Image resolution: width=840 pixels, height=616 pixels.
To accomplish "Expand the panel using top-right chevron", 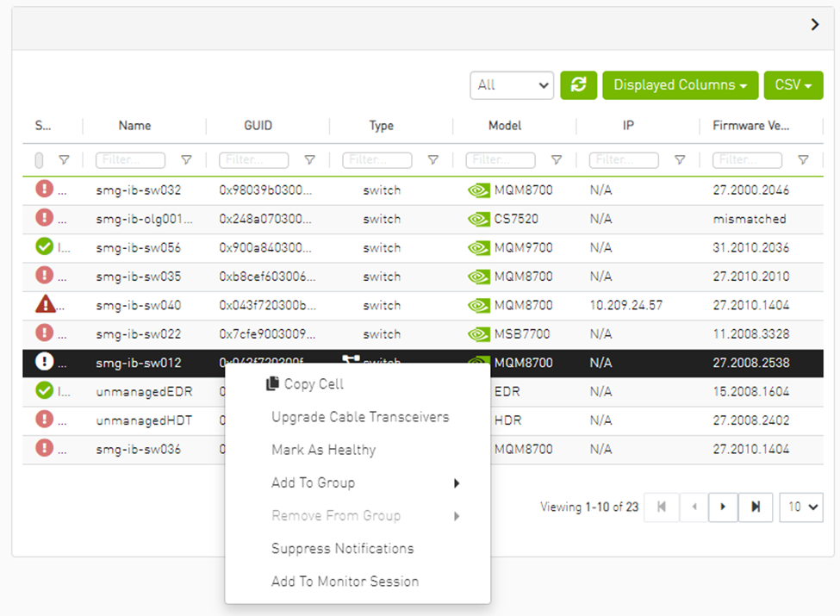I will [815, 25].
